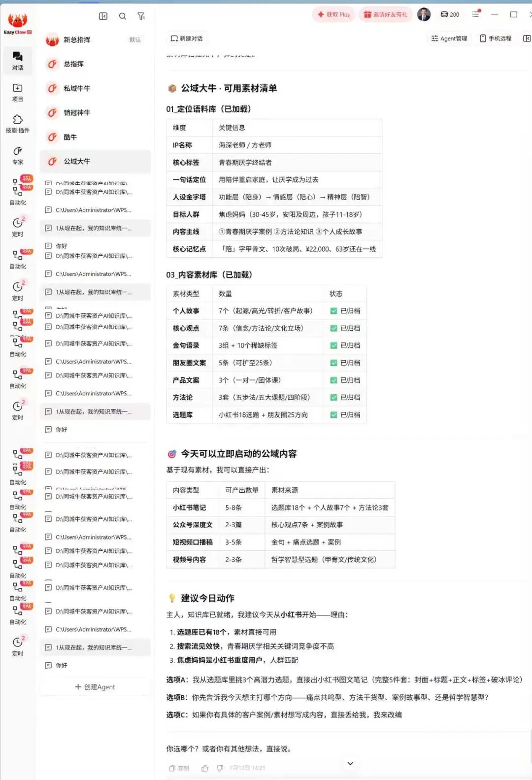532x780 pixels.
Task: Click 邀请好友有礼 button
Action: tap(385, 14)
